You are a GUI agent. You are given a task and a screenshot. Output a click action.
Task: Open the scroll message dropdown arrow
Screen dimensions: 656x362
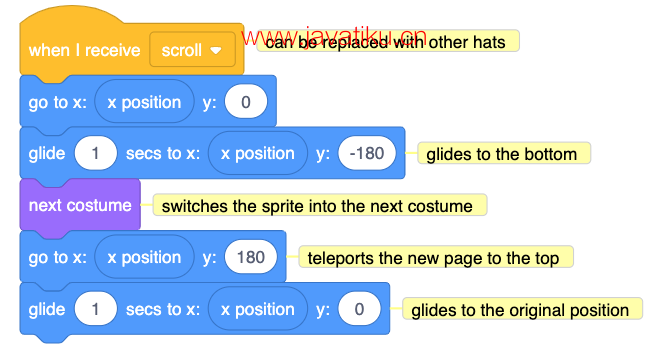[x=216, y=51]
